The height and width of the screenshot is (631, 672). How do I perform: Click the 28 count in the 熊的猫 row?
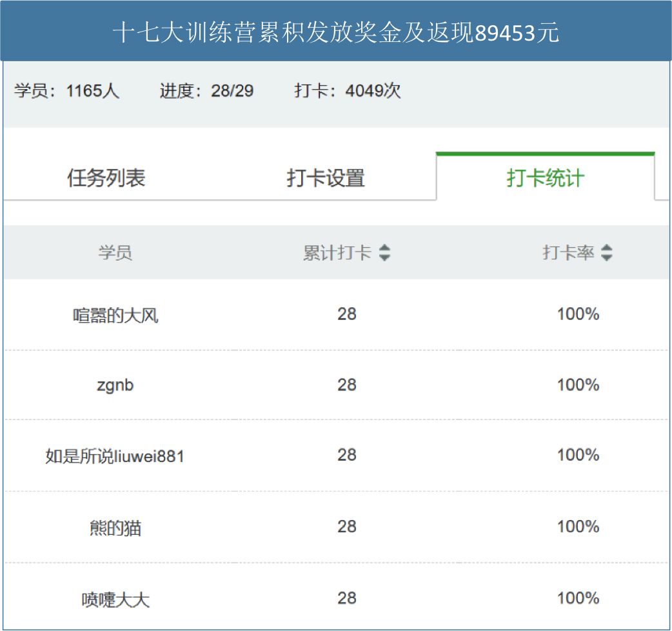click(347, 527)
